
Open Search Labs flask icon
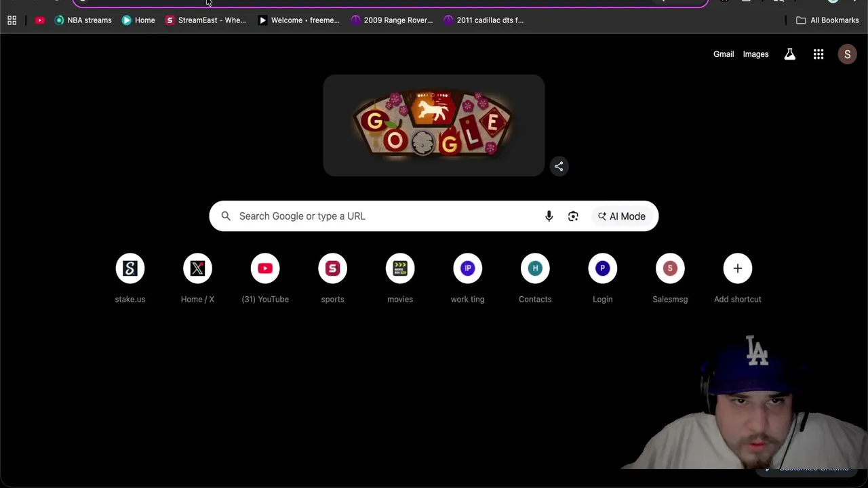(x=790, y=54)
